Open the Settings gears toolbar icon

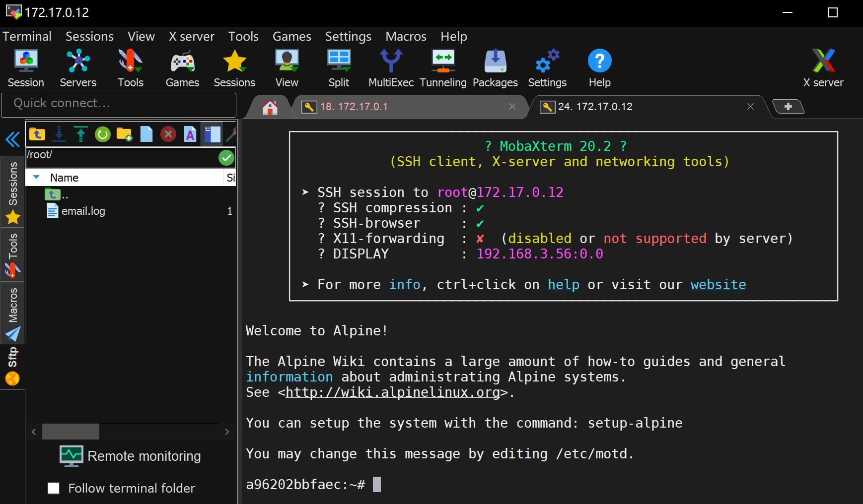click(x=547, y=68)
